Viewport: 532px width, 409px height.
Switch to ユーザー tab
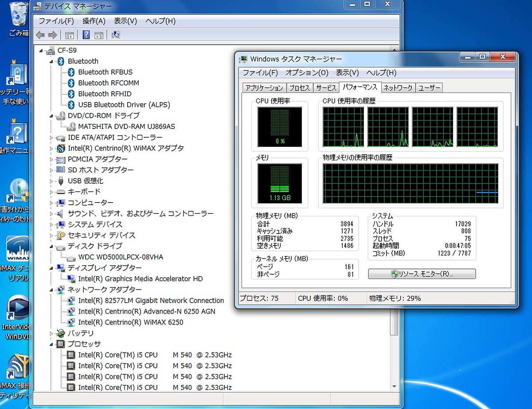430,88
